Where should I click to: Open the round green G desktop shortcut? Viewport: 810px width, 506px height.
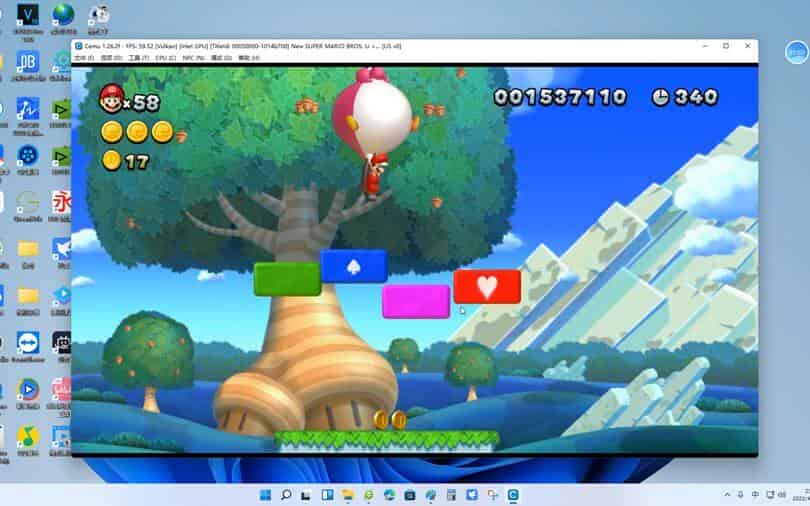pyautogui.click(x=28, y=202)
